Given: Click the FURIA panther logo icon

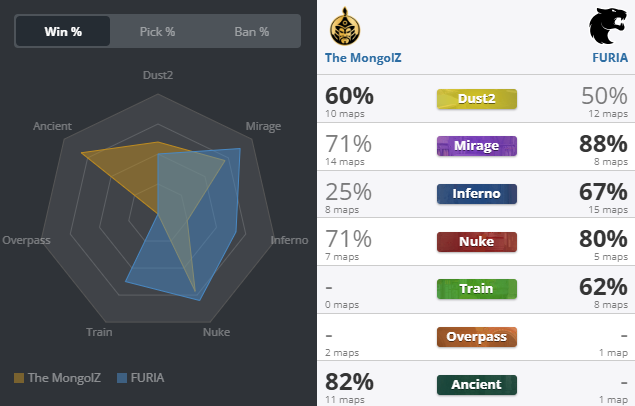Looking at the screenshot, I should pyautogui.click(x=612, y=26).
